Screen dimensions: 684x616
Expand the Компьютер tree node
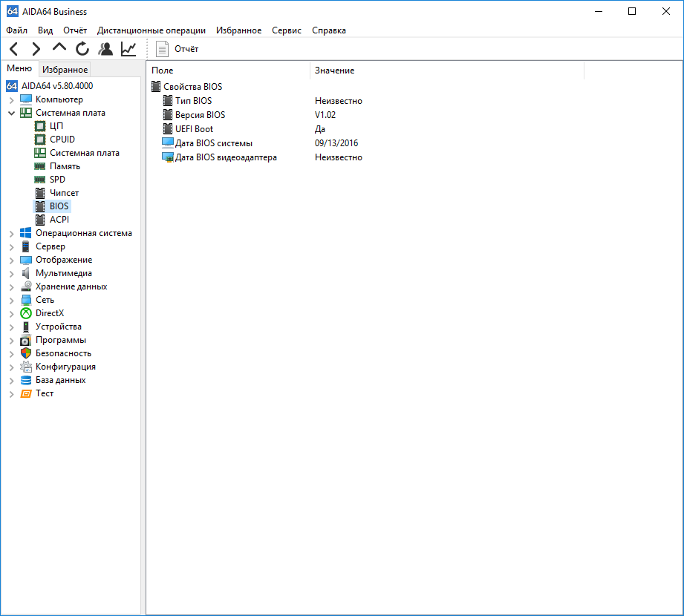[11, 100]
